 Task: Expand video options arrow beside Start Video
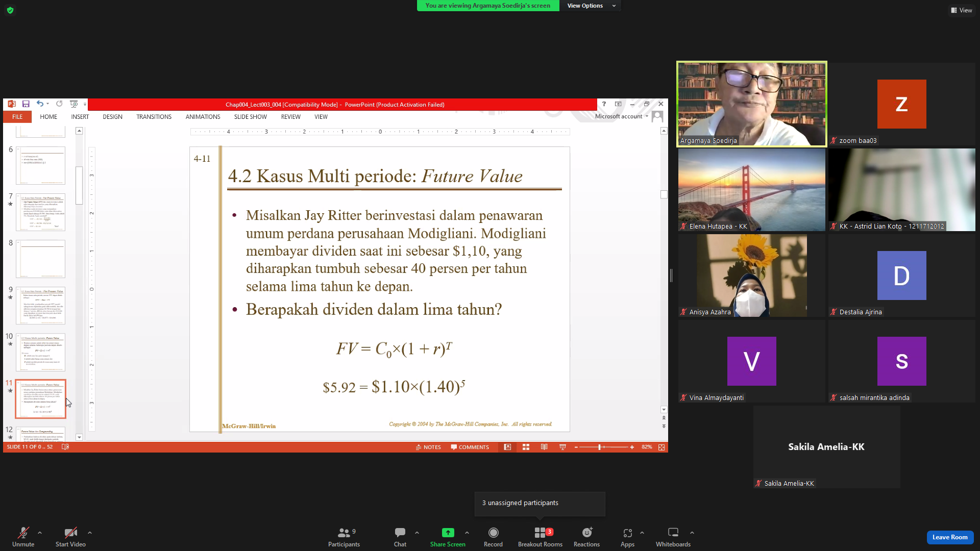pyautogui.click(x=90, y=533)
